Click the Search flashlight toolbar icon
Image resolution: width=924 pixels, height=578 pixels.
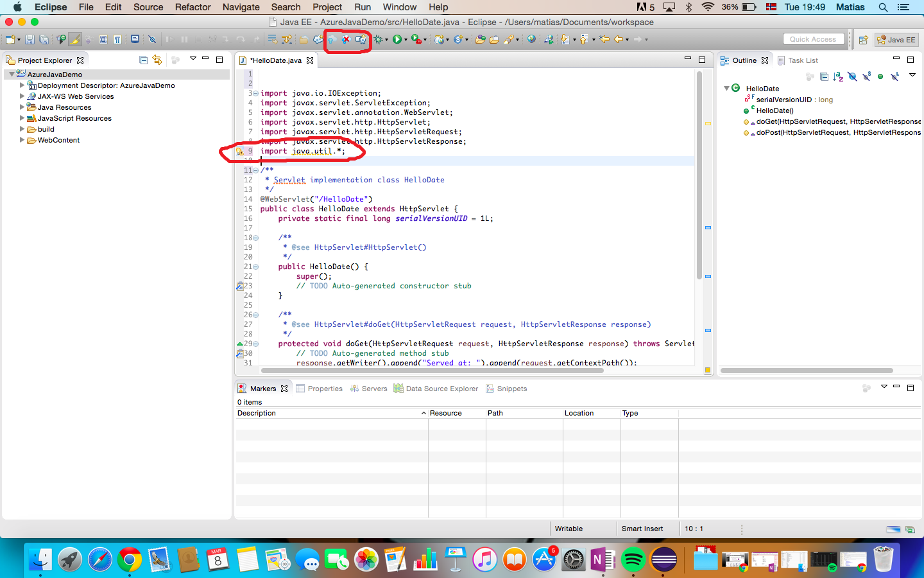coord(509,39)
